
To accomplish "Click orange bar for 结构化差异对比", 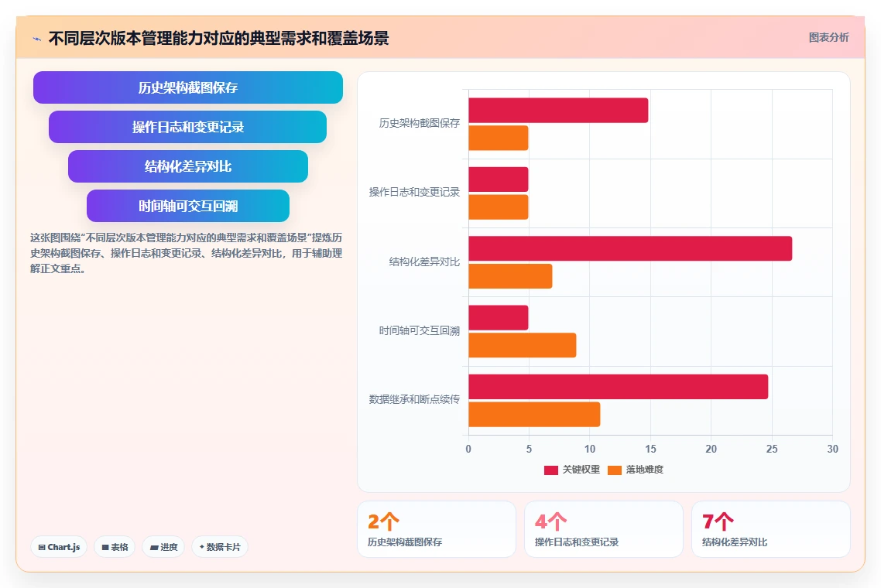I will tap(510, 276).
